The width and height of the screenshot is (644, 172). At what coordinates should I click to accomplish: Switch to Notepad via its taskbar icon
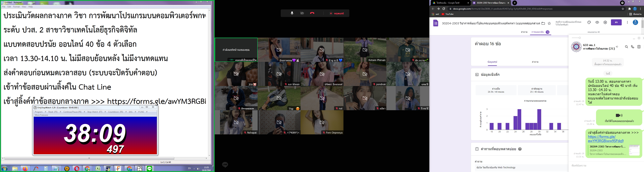[x=56, y=169]
